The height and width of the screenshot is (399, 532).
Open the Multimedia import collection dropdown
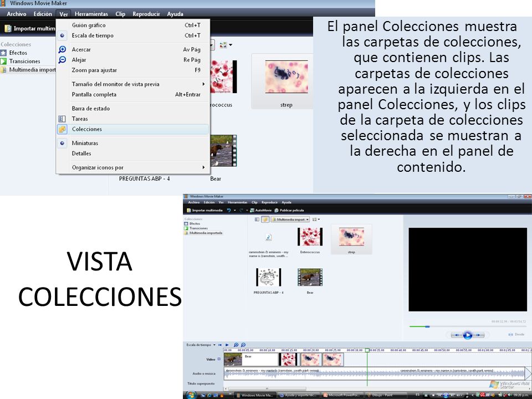pyautogui.click(x=290, y=219)
